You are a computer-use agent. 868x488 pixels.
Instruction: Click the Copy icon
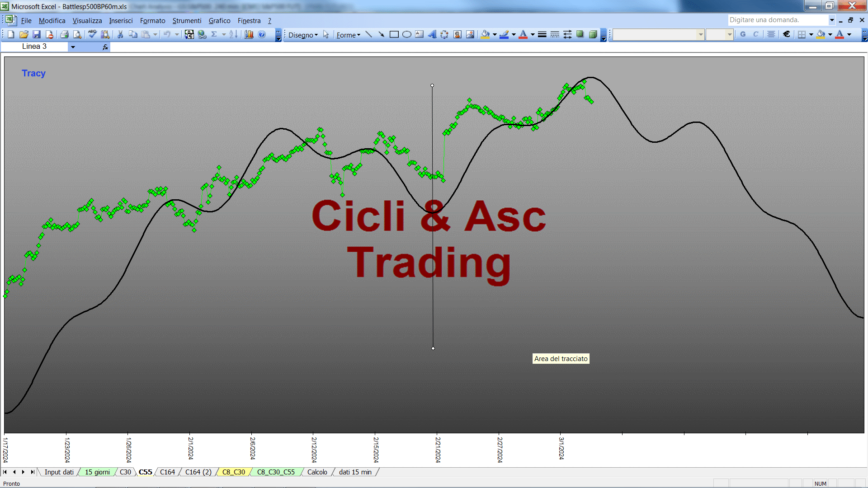click(x=133, y=34)
